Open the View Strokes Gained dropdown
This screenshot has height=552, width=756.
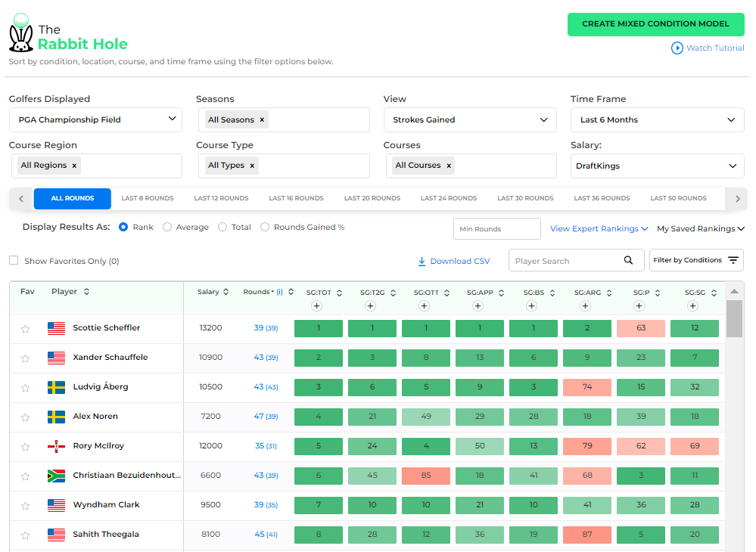(470, 119)
